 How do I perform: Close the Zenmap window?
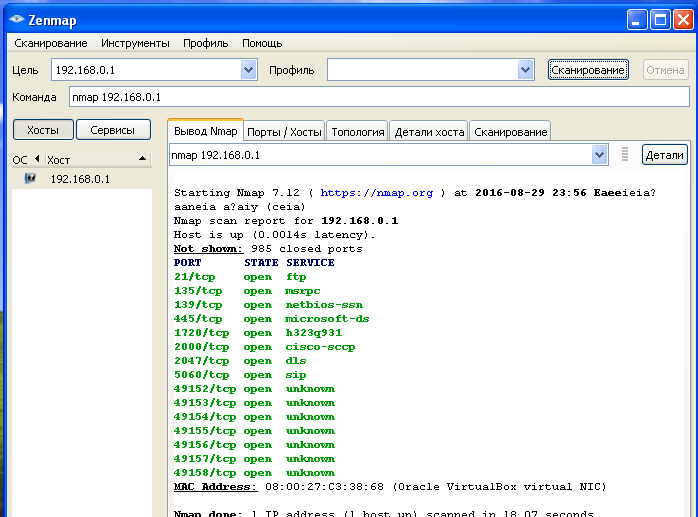683,20
